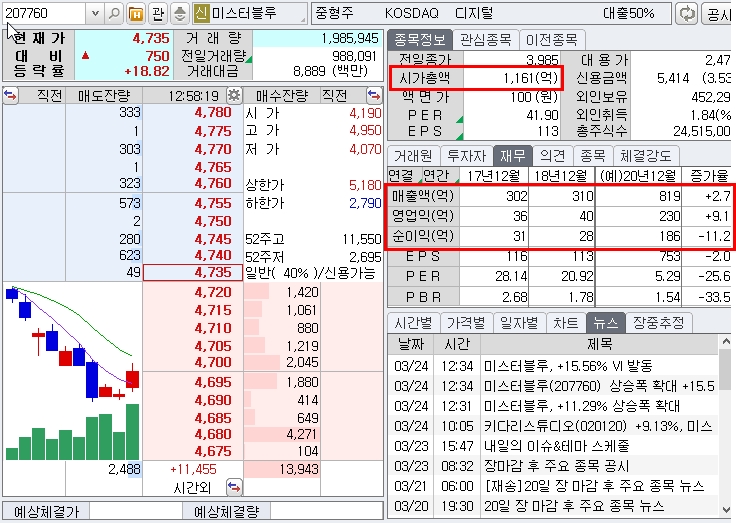Open the 종목 tab next to 의견
The height and width of the screenshot is (523, 736).
(x=592, y=155)
